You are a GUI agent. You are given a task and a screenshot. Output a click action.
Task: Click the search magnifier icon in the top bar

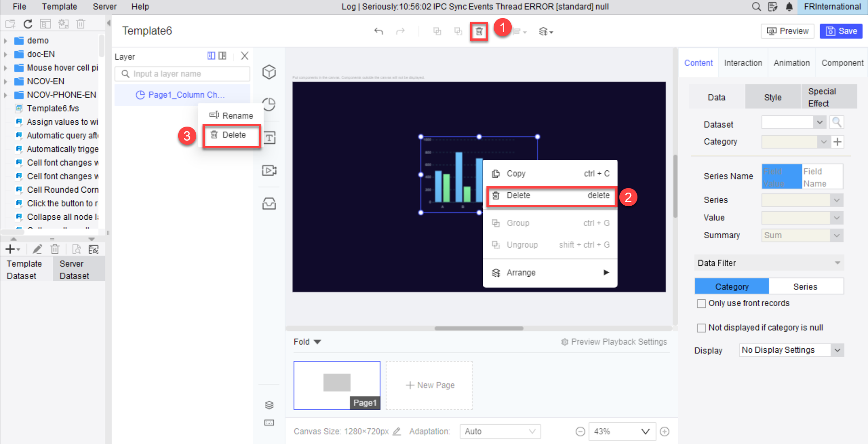(756, 7)
